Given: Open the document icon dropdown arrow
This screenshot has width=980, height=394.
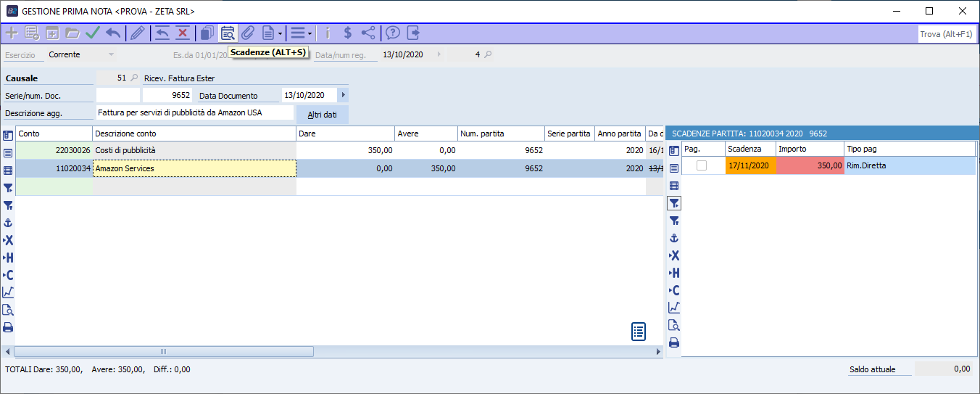Looking at the screenshot, I should coord(280,33).
